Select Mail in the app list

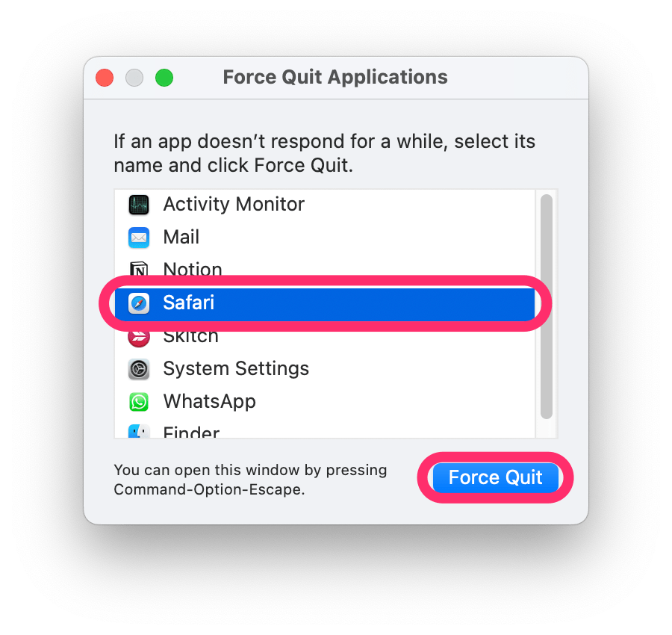(x=325, y=238)
